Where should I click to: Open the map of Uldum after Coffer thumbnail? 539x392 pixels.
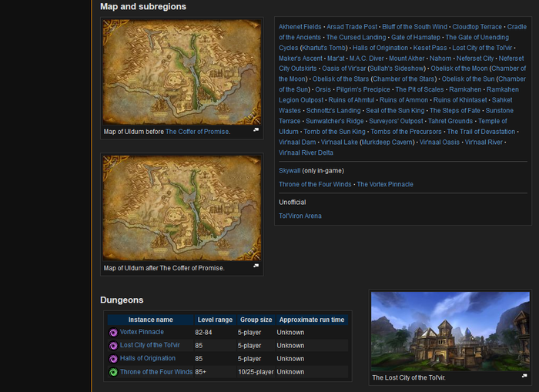click(x=182, y=208)
